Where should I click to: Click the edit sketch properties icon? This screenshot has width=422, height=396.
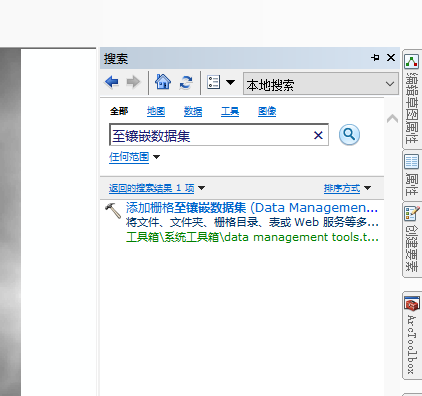pos(412,61)
